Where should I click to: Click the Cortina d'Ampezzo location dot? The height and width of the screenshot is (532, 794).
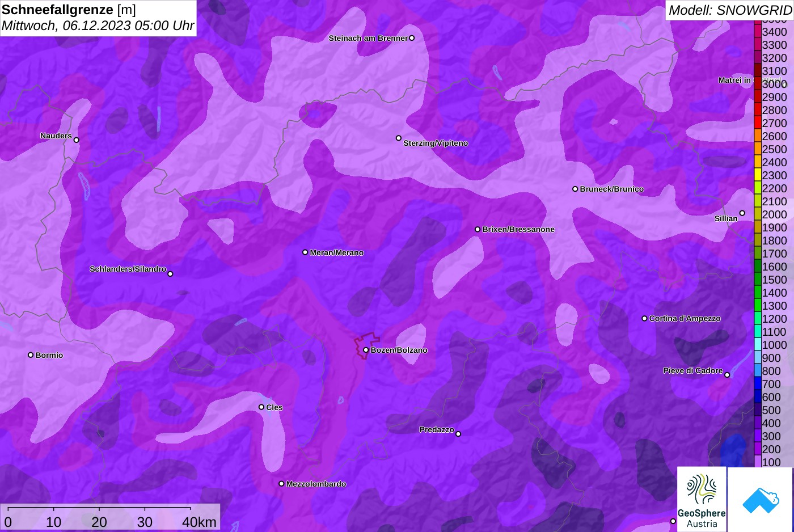[644, 318]
